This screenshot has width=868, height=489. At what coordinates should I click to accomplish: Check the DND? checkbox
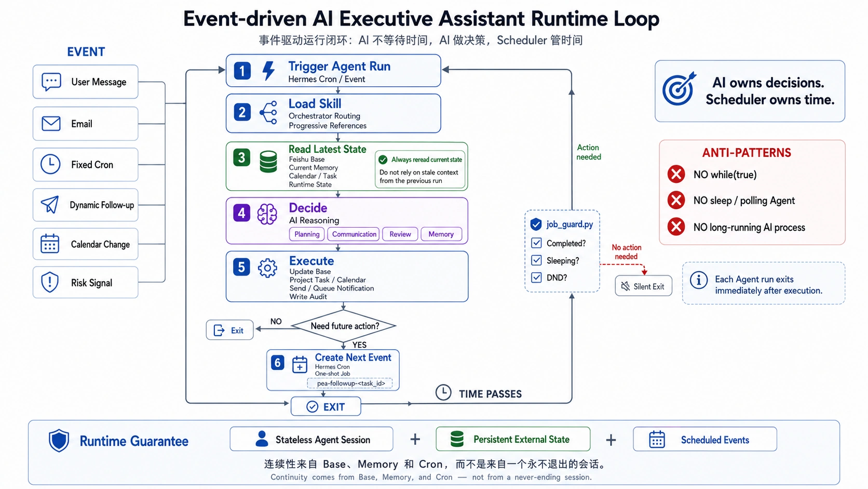click(x=537, y=277)
